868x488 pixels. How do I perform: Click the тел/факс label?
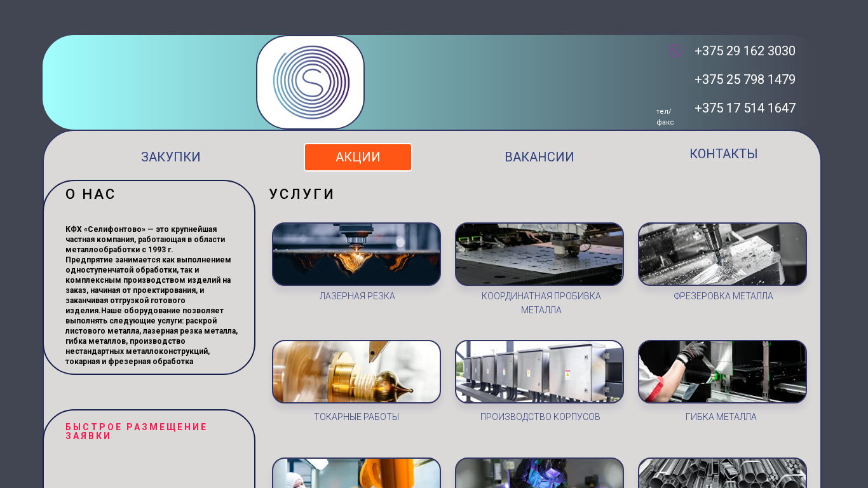coord(665,117)
